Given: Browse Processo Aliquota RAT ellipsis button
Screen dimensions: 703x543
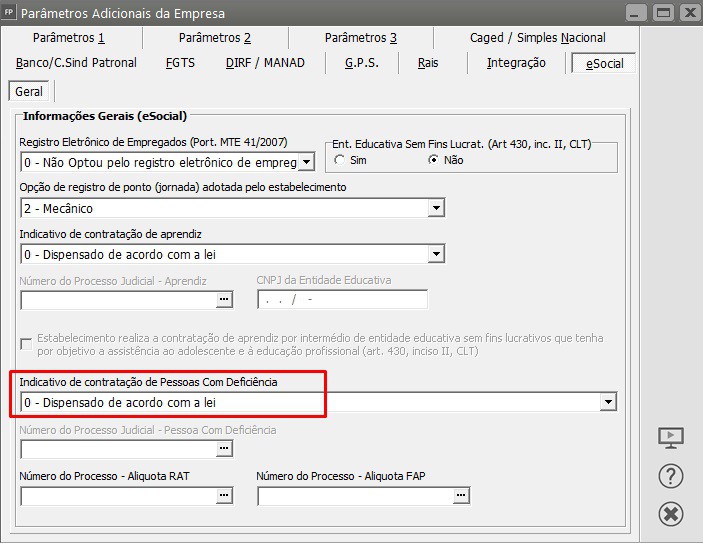Looking at the screenshot, I should pos(224,495).
